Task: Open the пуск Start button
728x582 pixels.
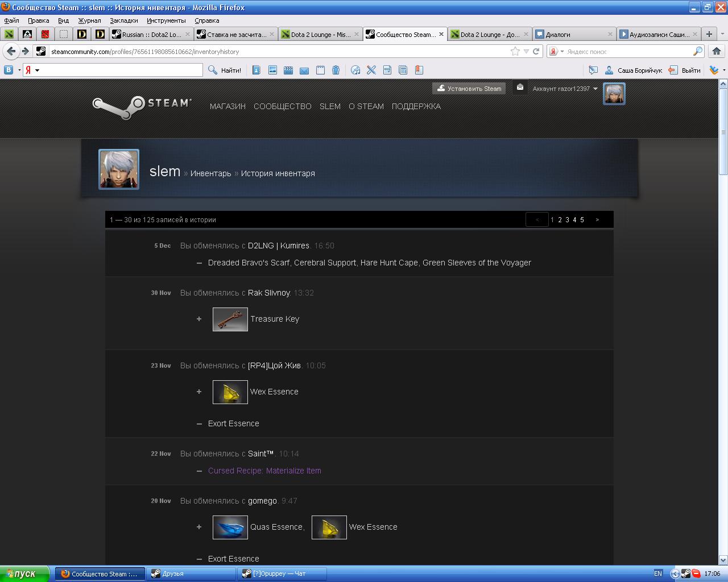Action: point(26,574)
